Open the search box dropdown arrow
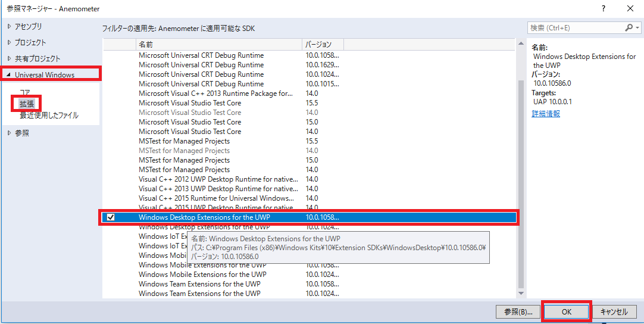 637,28
